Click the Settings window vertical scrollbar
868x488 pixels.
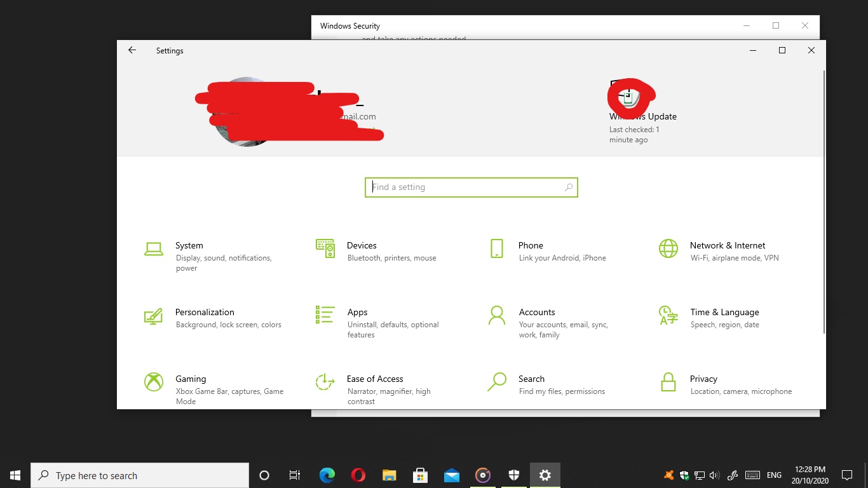(824, 203)
